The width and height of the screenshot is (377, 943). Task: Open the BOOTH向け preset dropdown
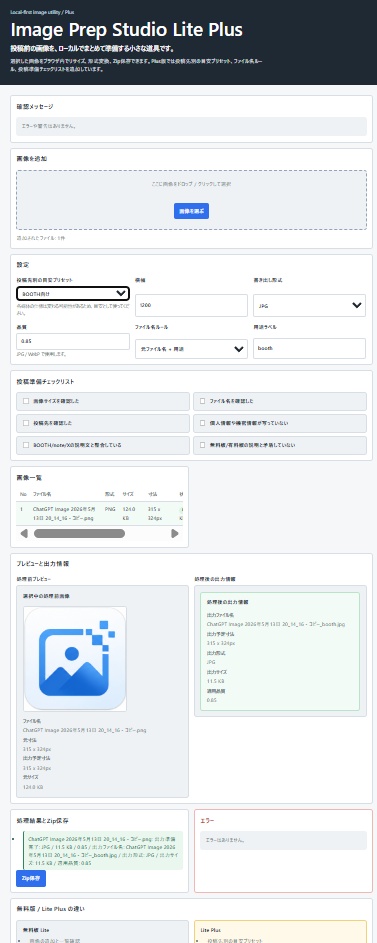pos(73,293)
